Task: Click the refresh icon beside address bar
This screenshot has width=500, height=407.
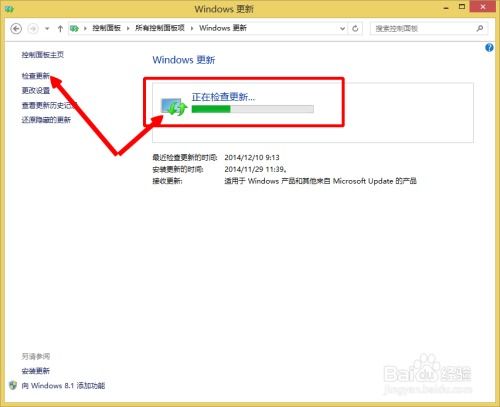Action: [355, 29]
